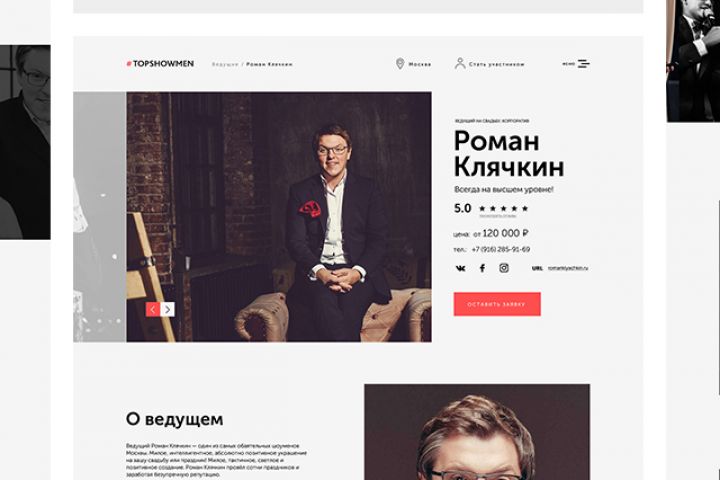
Task: Open the Facebook social icon
Action: pyautogui.click(x=482, y=268)
